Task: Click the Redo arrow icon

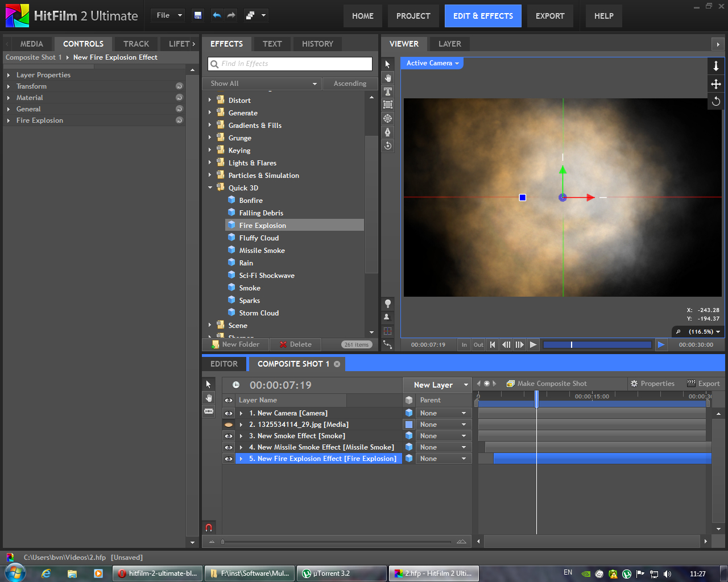Action: click(x=231, y=15)
